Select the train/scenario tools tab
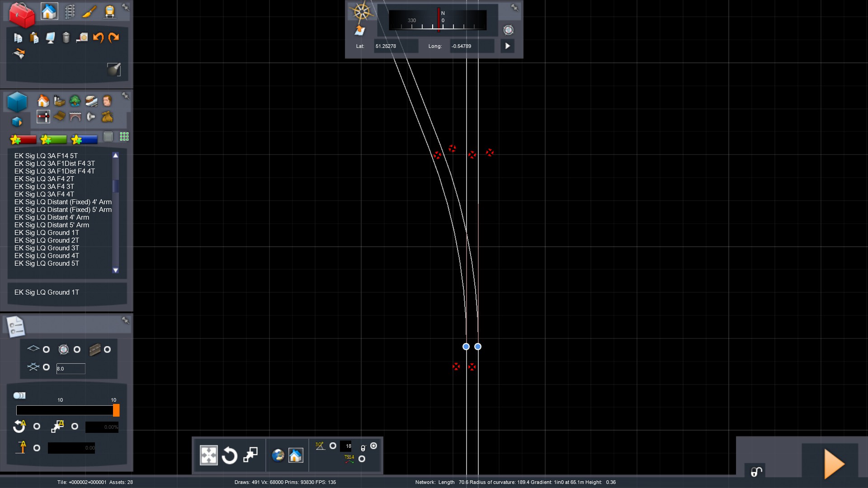868x488 pixels. coord(109,12)
